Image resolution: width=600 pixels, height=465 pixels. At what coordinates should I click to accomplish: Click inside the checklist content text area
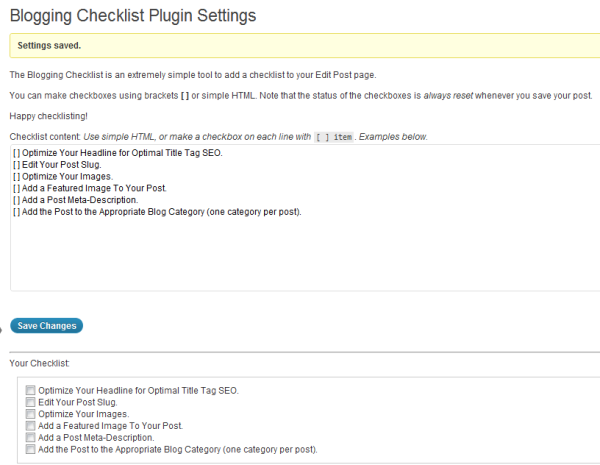coord(305,218)
